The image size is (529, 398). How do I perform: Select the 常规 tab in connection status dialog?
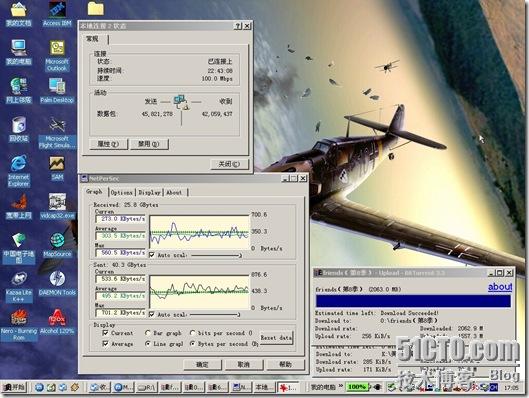(x=93, y=39)
